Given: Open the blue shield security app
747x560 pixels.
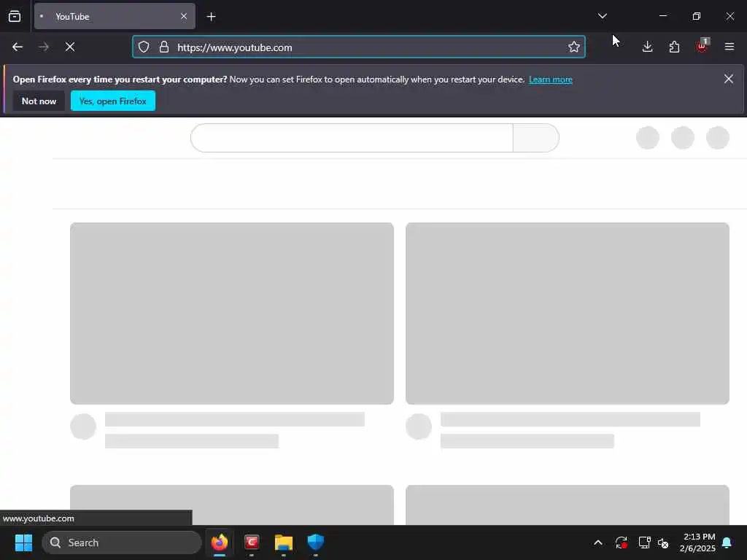Looking at the screenshot, I should [315, 542].
